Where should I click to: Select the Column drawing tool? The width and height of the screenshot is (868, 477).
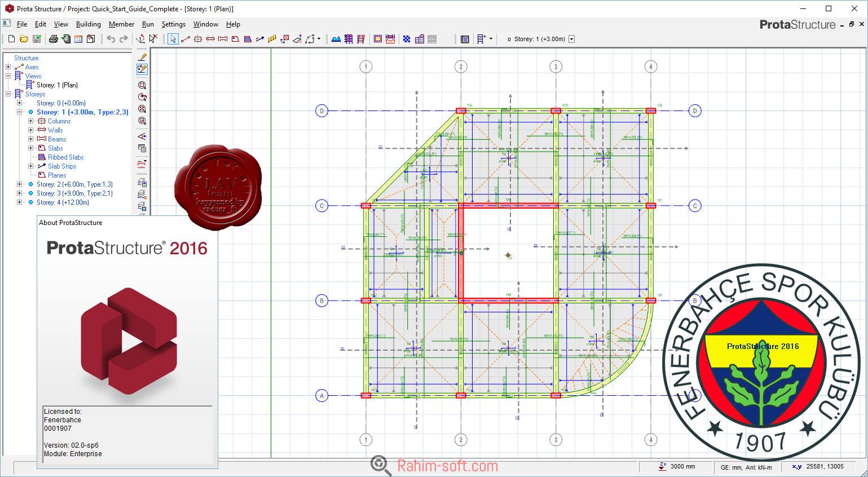coord(198,39)
